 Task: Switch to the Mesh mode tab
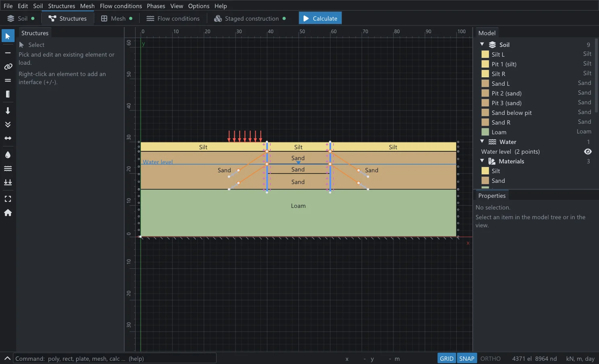coord(117,19)
